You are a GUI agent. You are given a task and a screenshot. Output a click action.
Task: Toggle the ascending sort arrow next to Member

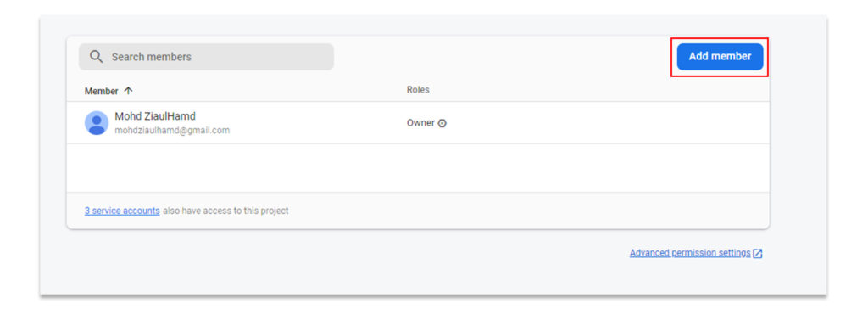(x=128, y=91)
